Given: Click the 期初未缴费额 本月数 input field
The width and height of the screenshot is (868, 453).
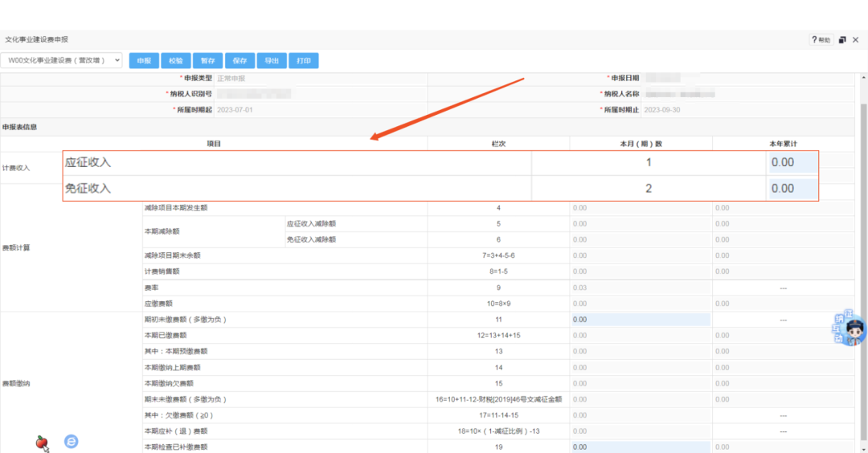Looking at the screenshot, I should click(x=641, y=320).
